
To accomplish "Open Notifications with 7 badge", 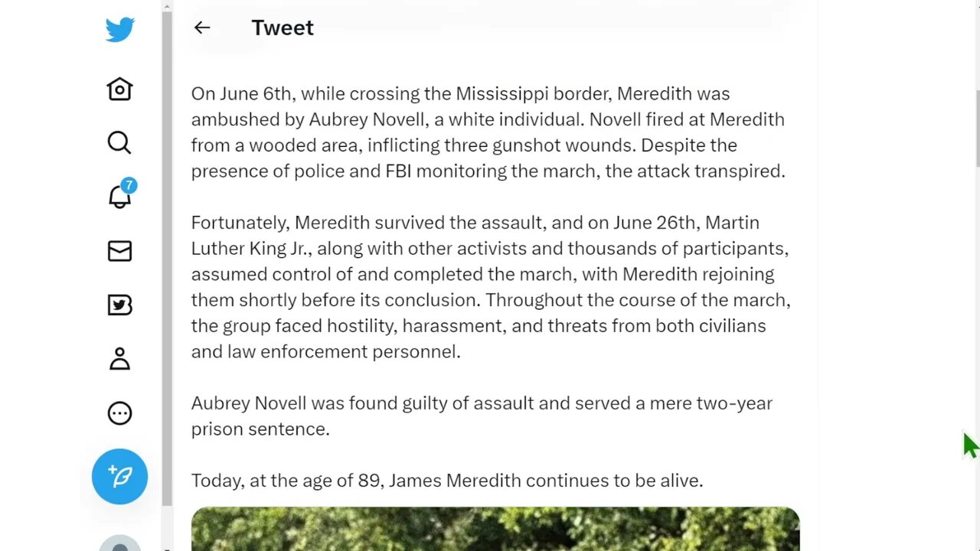I will click(120, 197).
